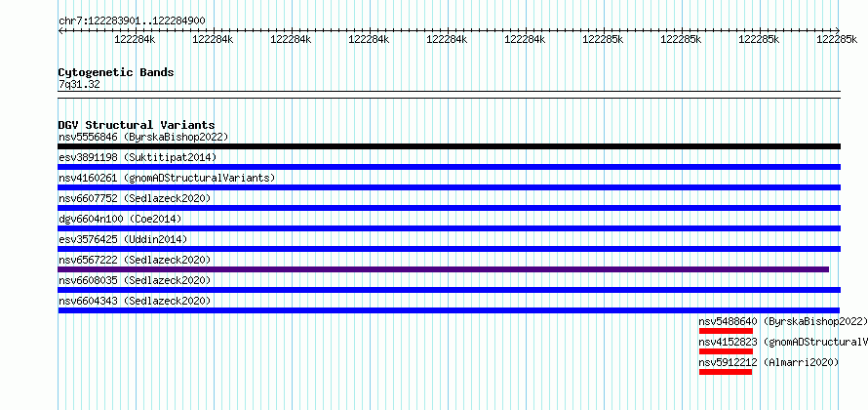
Task: Select the 7q31.32 band label
Action: click(79, 85)
